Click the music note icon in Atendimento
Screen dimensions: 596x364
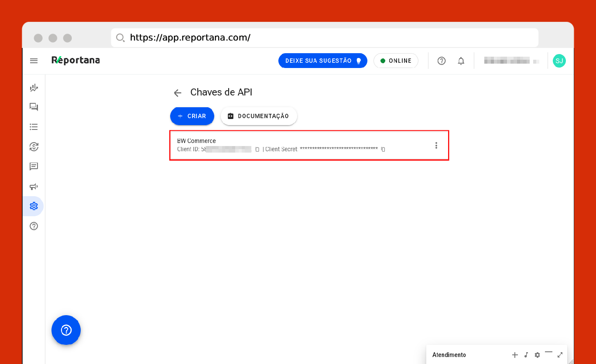tap(526, 355)
